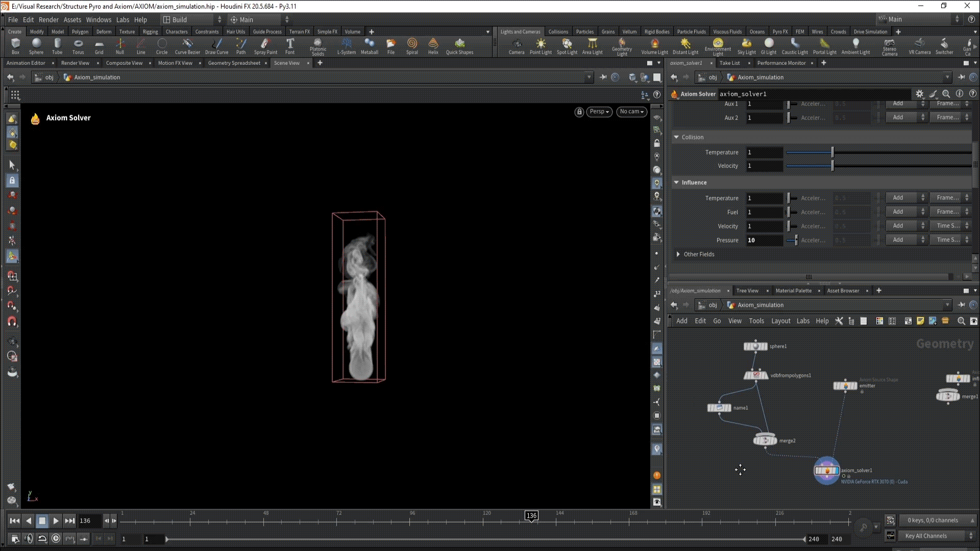
Task: Select the Torus shelf tool
Action: click(x=78, y=46)
